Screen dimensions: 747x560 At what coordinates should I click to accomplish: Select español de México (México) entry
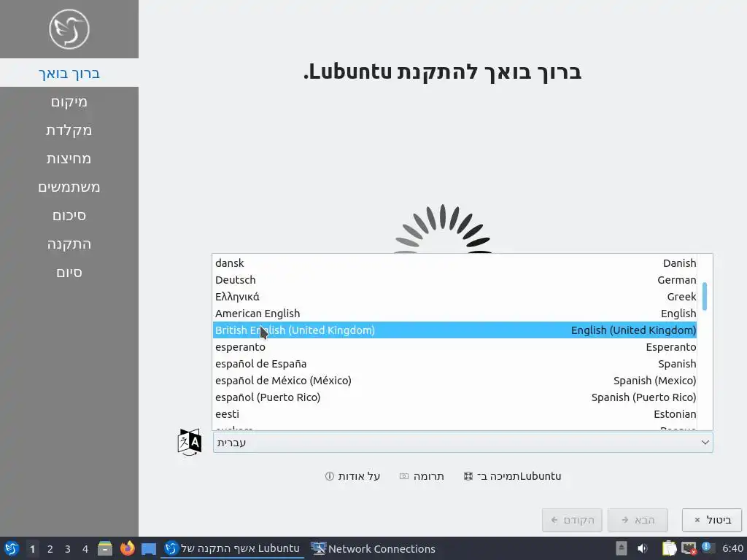pos(455,381)
